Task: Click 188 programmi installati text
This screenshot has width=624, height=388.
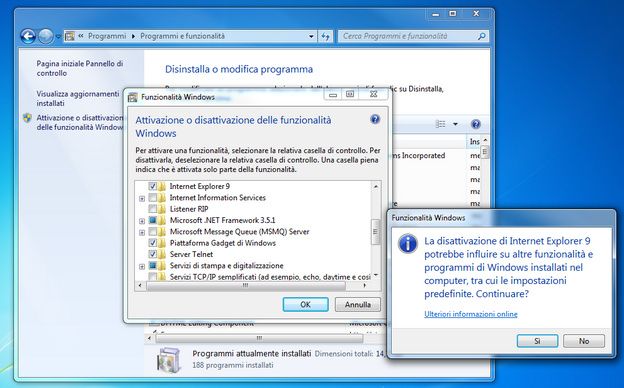Action: [233, 365]
